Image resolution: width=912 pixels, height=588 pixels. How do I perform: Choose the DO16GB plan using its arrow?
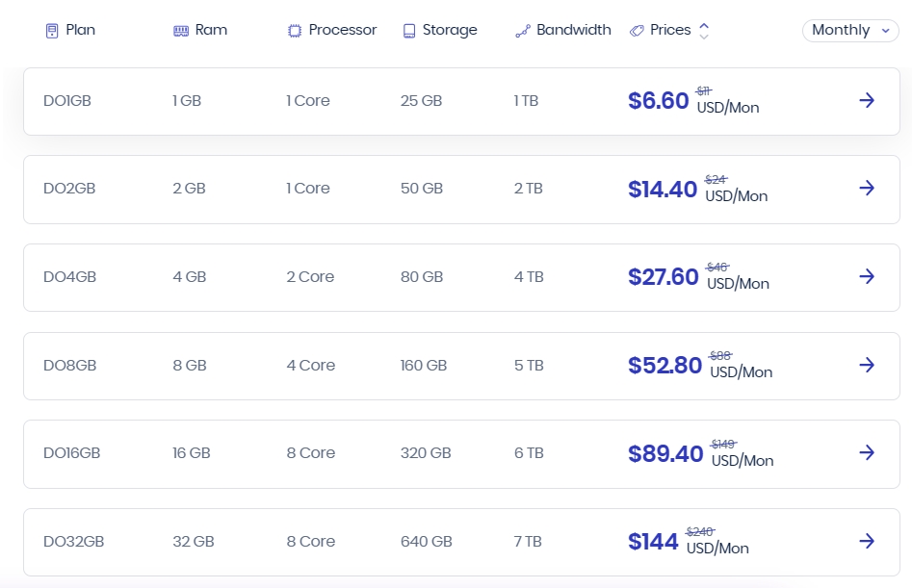[x=867, y=452]
